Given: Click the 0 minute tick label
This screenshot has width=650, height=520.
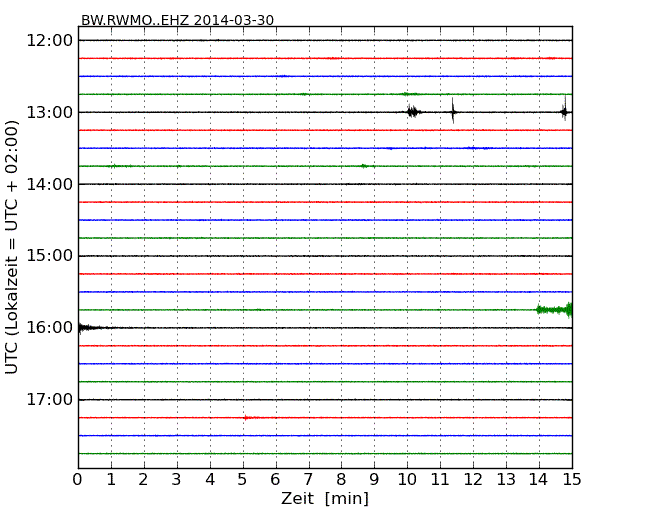Looking at the screenshot, I should [x=78, y=480].
